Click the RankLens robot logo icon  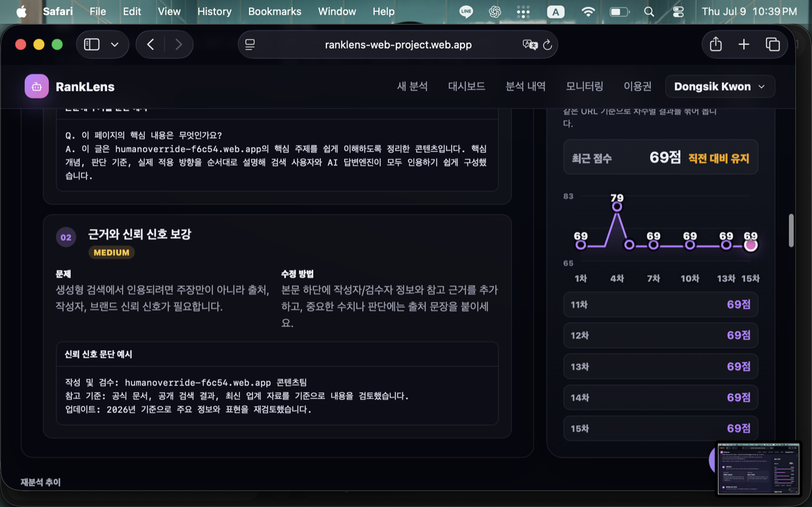[x=36, y=86]
